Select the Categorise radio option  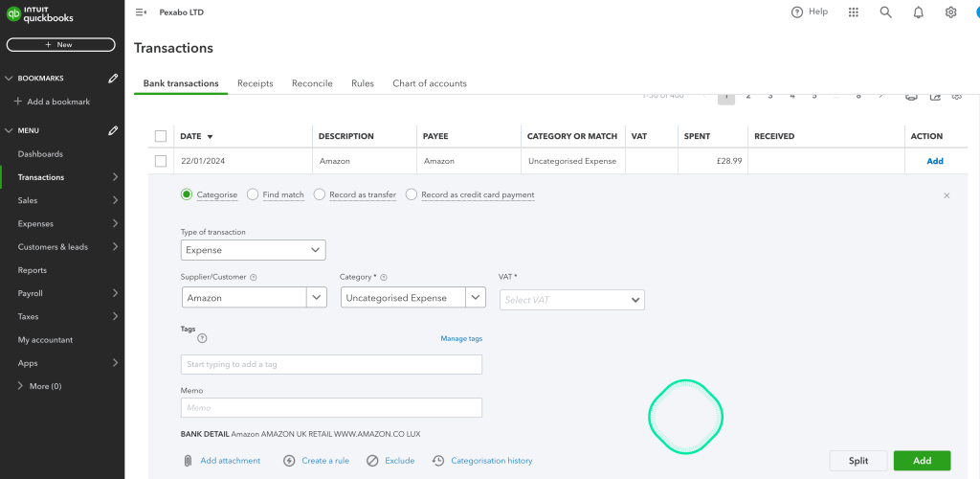pos(187,194)
